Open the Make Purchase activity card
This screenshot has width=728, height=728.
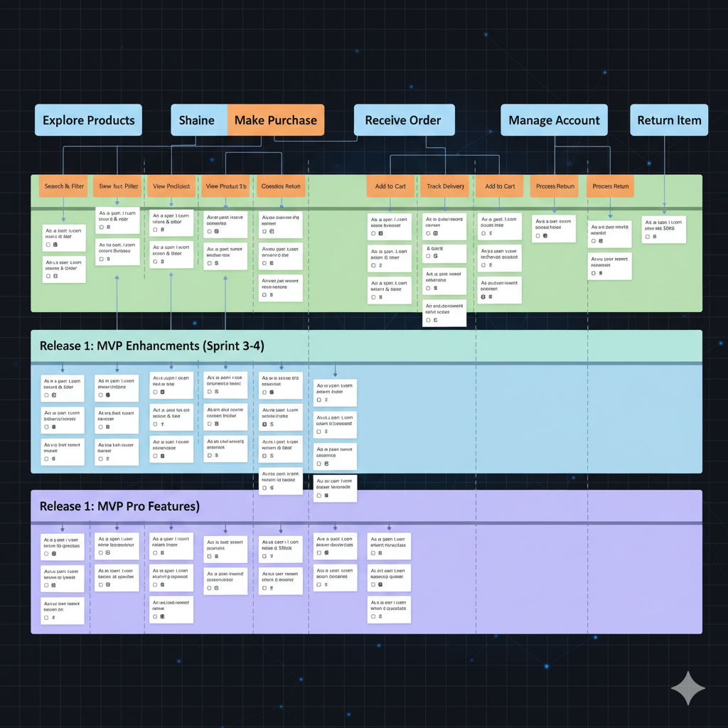click(x=275, y=120)
